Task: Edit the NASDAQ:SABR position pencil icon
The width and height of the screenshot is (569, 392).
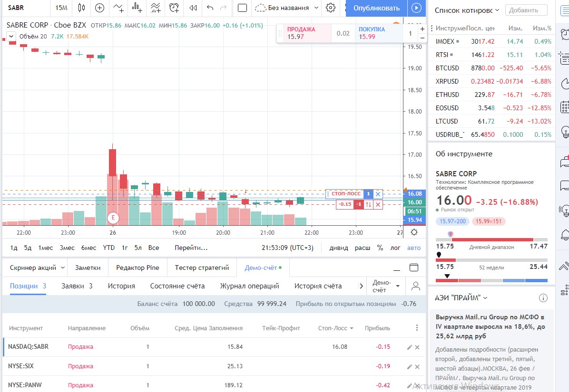Action: pyautogui.click(x=409, y=347)
